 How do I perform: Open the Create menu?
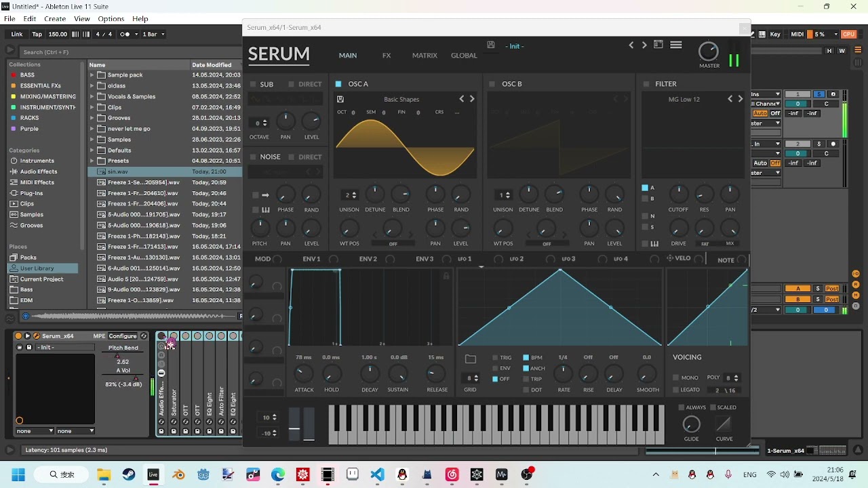click(x=55, y=19)
